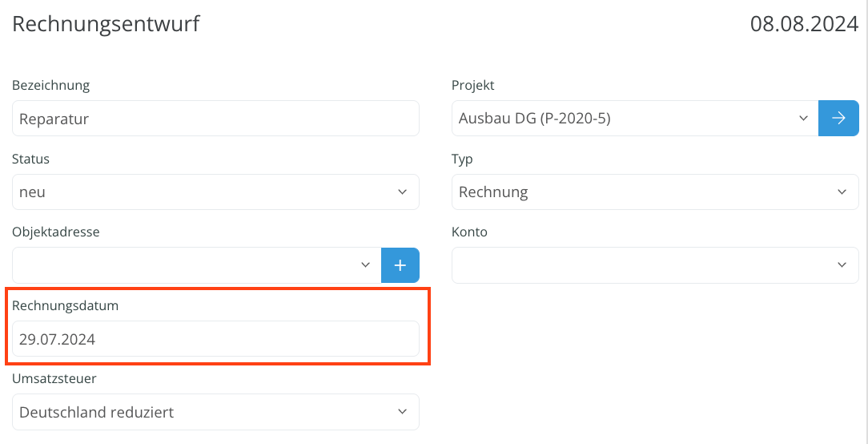
Task: Click the Status label text
Action: (31, 159)
